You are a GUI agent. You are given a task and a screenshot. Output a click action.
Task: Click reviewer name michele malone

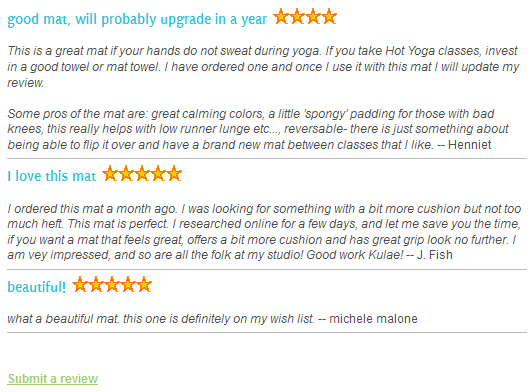[373, 319]
